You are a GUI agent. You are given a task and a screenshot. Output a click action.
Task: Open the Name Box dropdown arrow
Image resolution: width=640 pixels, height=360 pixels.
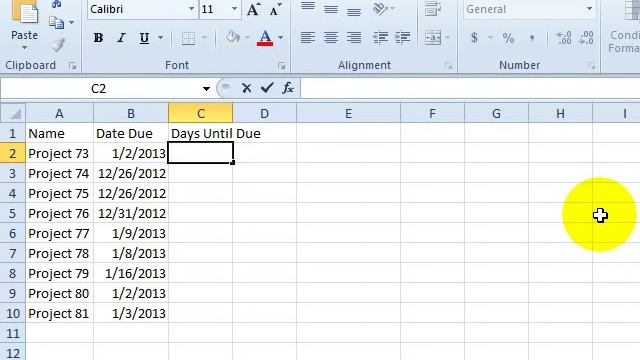click(206, 89)
